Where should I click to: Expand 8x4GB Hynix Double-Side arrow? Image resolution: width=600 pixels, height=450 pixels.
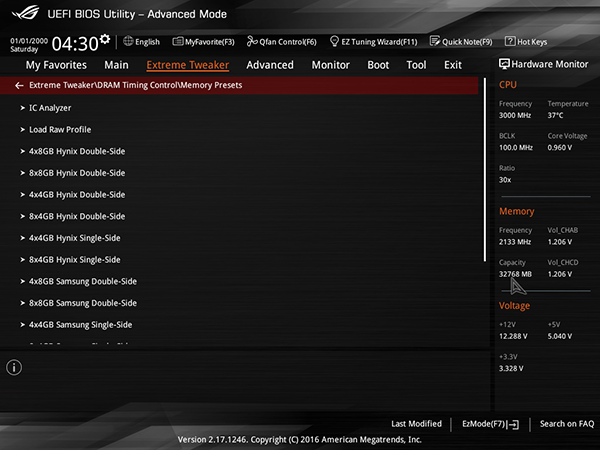pyautogui.click(x=23, y=216)
